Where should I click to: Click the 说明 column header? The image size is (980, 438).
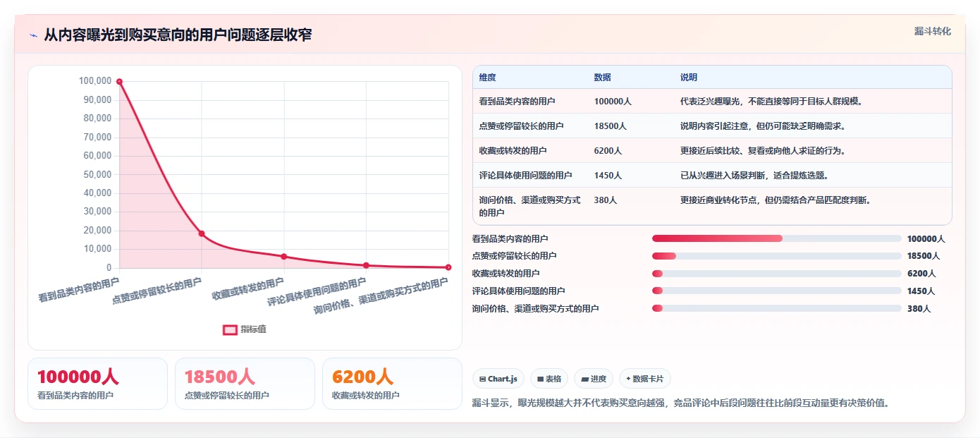[x=689, y=78]
